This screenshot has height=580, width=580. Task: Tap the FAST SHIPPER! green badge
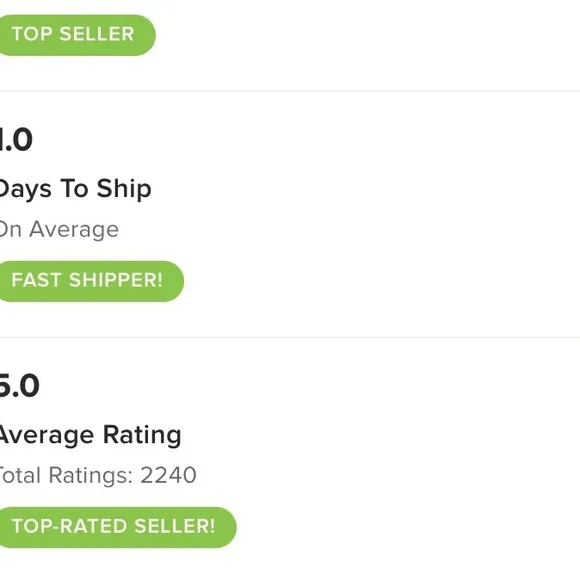click(90, 281)
